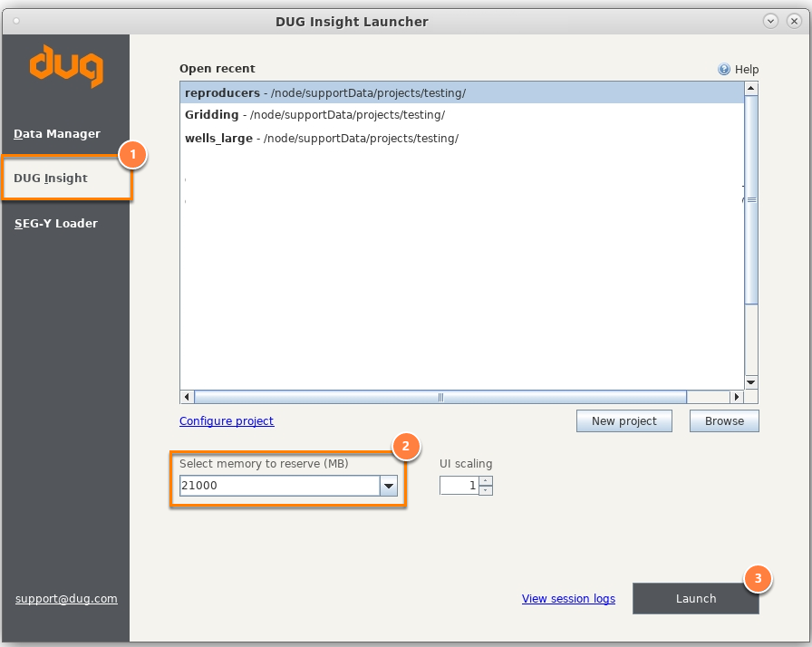Click the window menu dot in titlebar
Image resolution: width=812 pixels, height=647 pixels.
click(x=16, y=21)
